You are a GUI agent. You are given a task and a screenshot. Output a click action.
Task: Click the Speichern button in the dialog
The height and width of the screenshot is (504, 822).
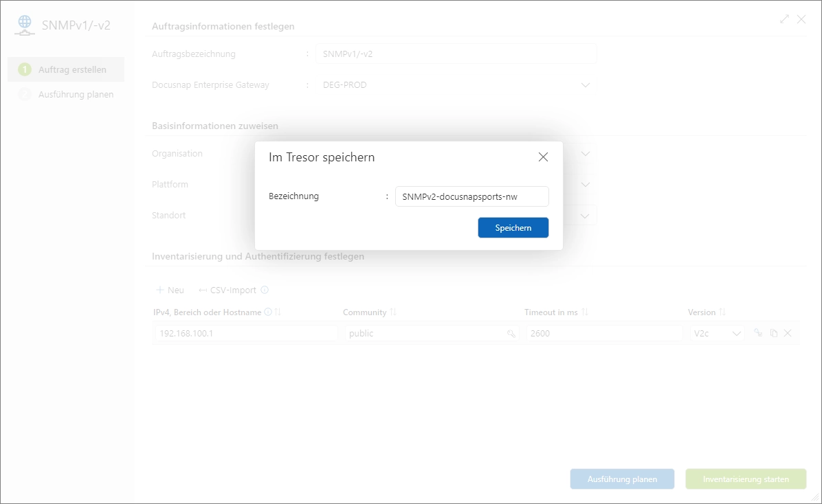click(x=513, y=227)
